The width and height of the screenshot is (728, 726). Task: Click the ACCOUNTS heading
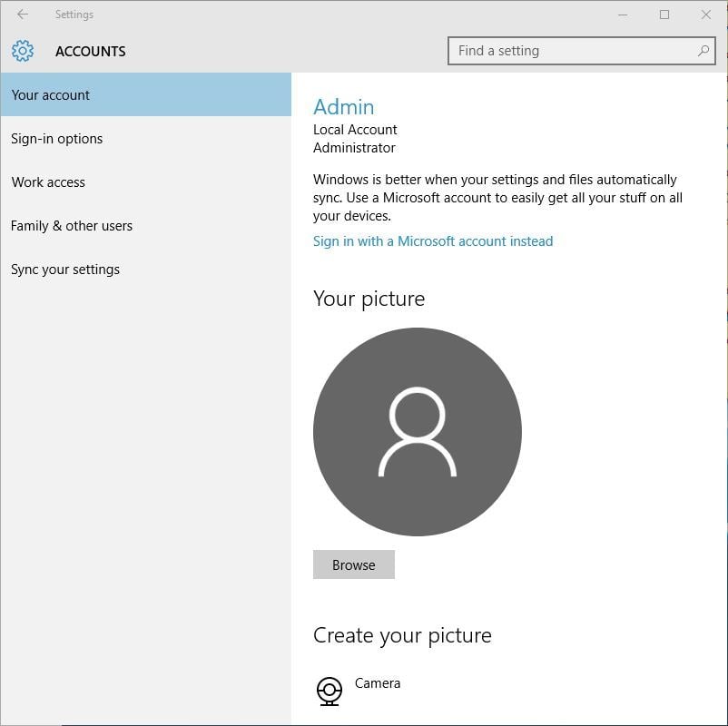(91, 51)
